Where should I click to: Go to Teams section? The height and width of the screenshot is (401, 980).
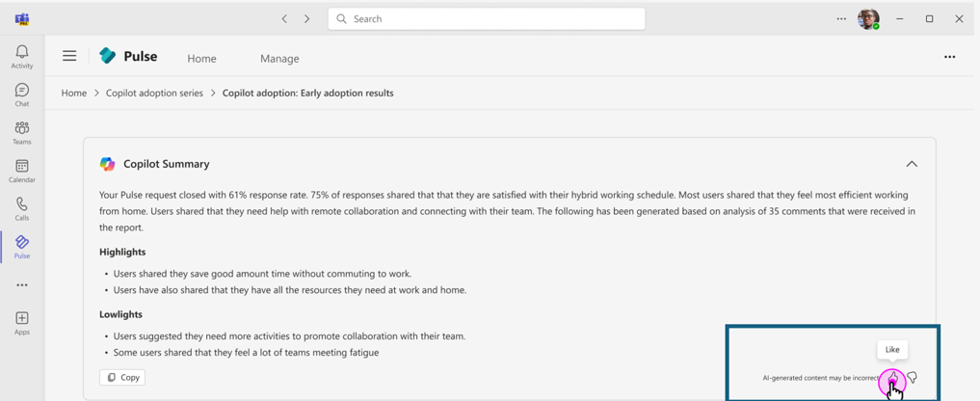(x=21, y=133)
